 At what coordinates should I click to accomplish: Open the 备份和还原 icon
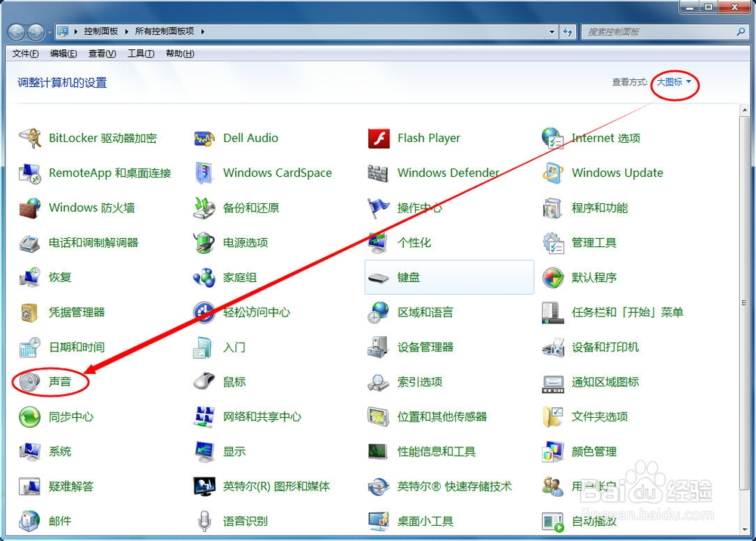tap(204, 208)
